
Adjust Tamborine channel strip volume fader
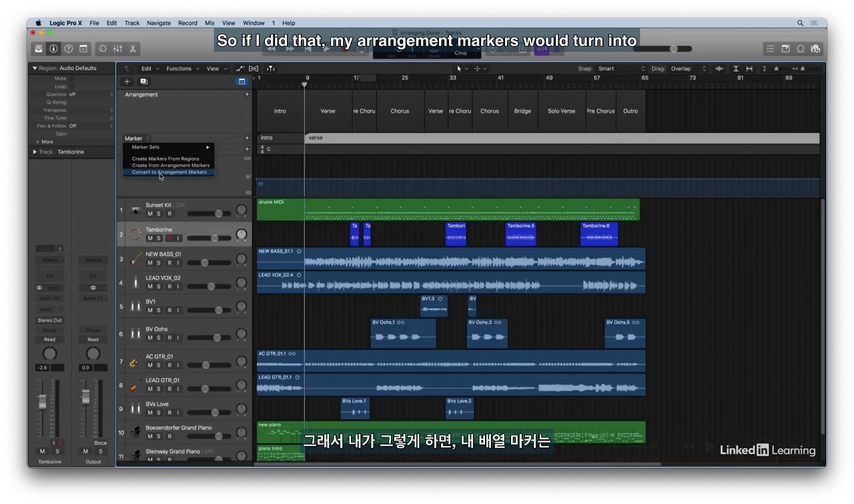pos(42,401)
